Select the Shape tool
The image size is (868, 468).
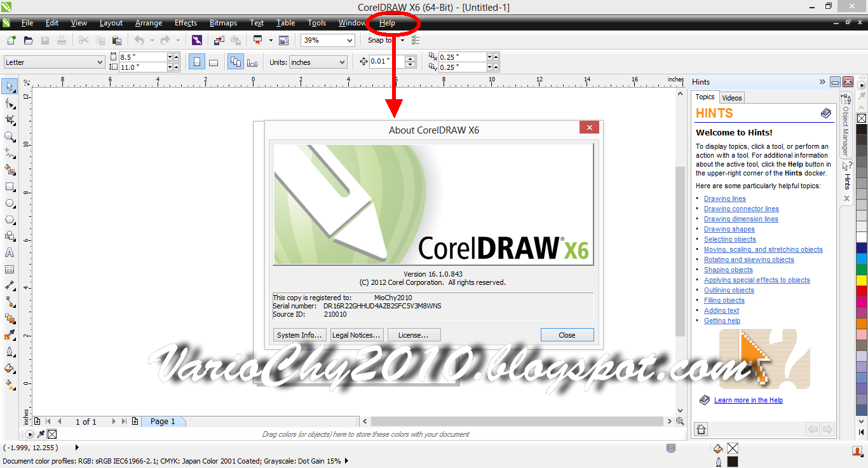point(10,103)
